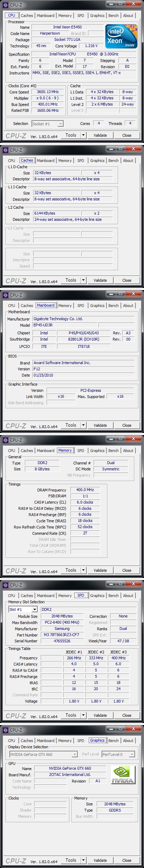
Task: Click the Max Bandwidth value PC2-6400 (400 MHz)
Action: (62, 622)
